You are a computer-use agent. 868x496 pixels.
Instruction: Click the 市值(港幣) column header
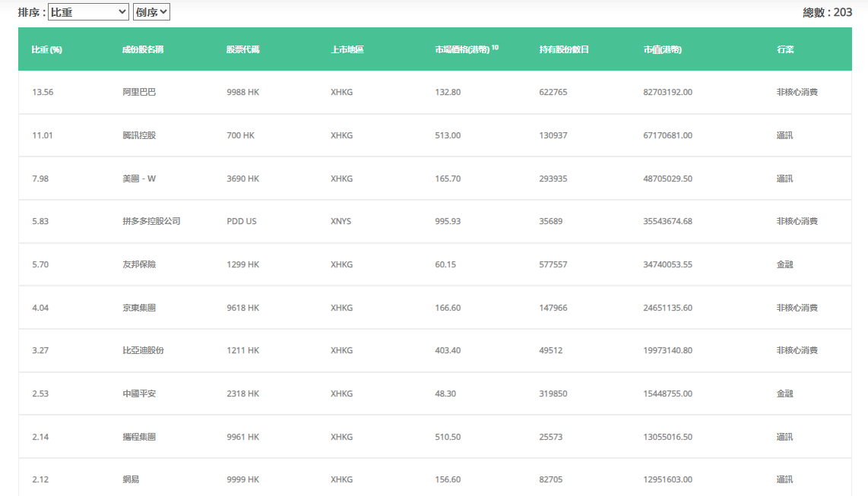pos(663,50)
